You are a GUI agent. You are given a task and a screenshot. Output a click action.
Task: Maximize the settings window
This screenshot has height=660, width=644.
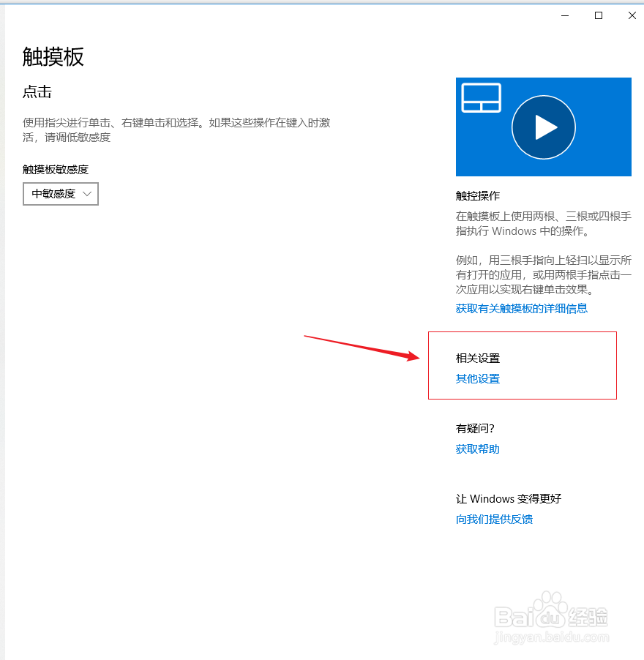coord(598,15)
